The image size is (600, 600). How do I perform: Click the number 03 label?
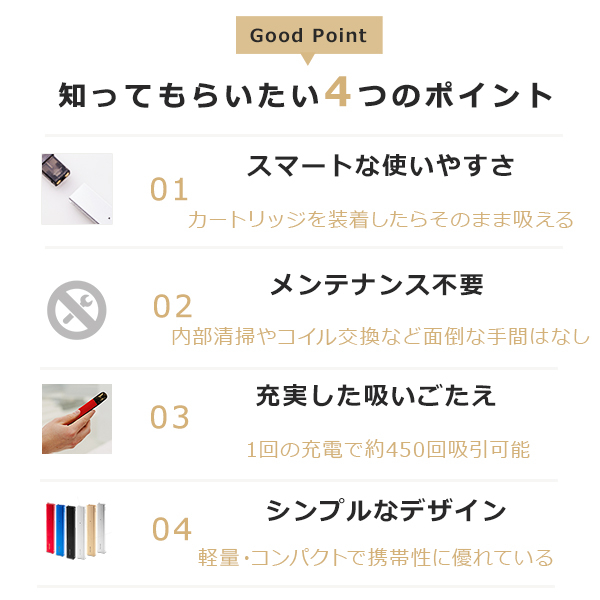pos(169,418)
